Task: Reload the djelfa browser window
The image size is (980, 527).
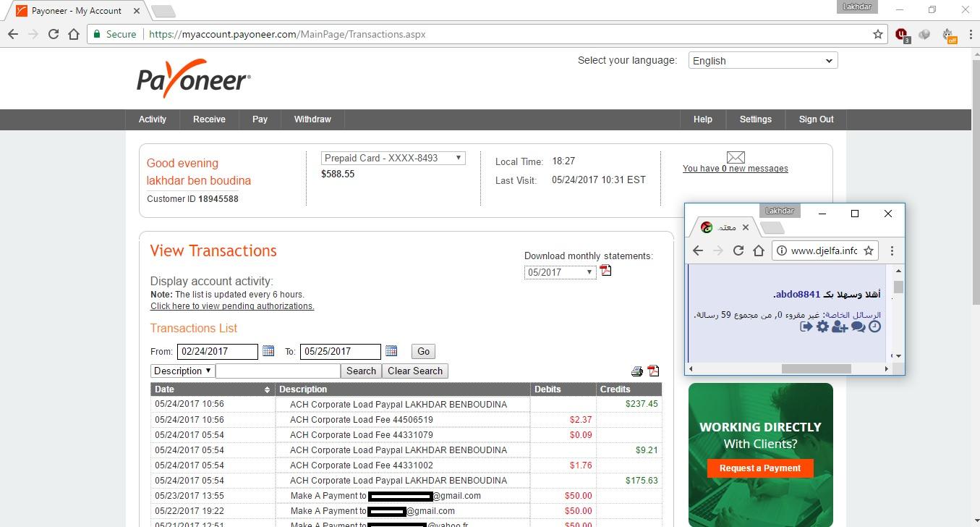Action: pyautogui.click(x=738, y=250)
